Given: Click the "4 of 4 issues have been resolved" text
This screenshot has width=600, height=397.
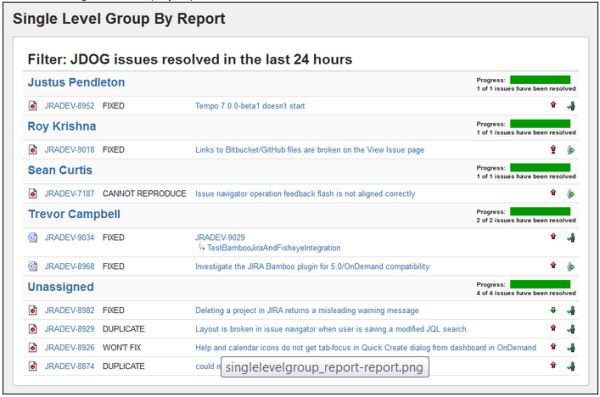Looking at the screenshot, I should click(526, 293).
